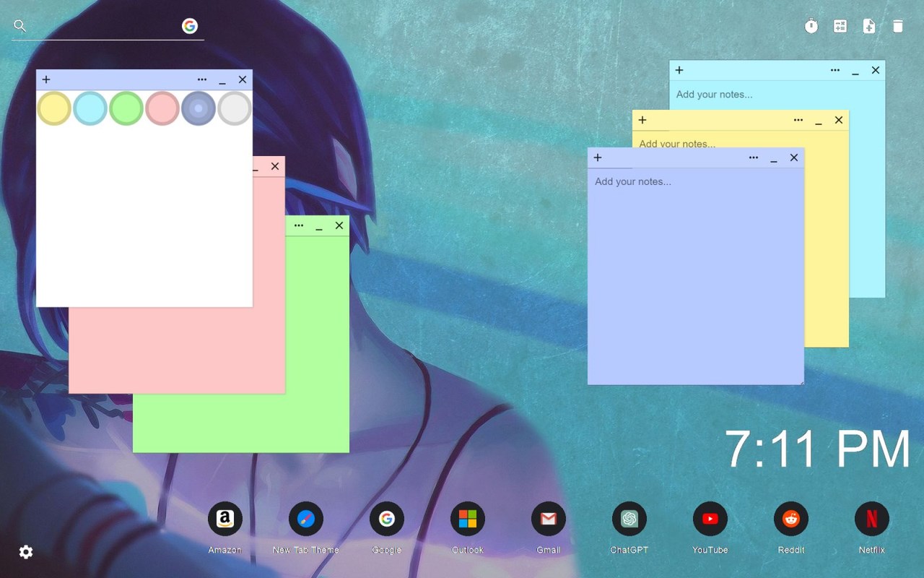Pick the green color swatch
This screenshot has height=578, width=924.
click(x=126, y=108)
